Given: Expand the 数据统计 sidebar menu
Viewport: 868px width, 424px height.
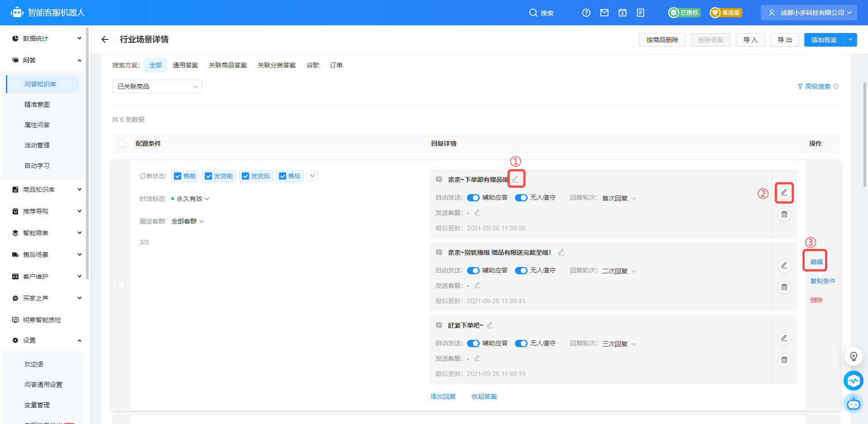Looking at the screenshot, I should 47,38.
